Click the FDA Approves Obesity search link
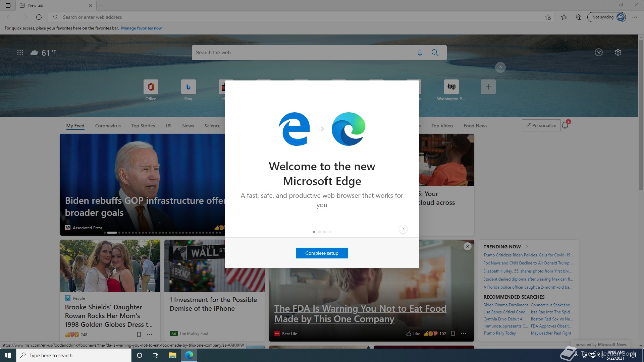This screenshot has height=362, width=644. (552, 326)
